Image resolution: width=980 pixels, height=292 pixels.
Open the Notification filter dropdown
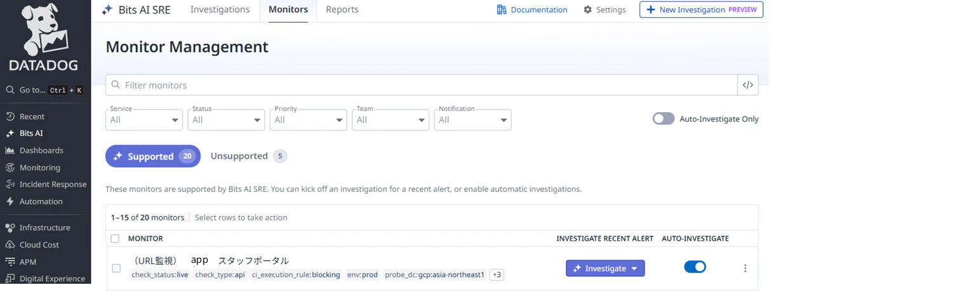[x=473, y=120]
